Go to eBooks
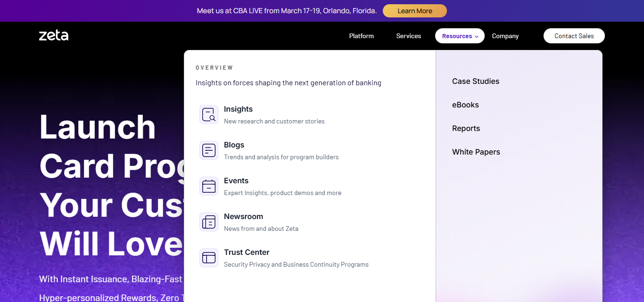The width and height of the screenshot is (644, 302). [x=465, y=105]
